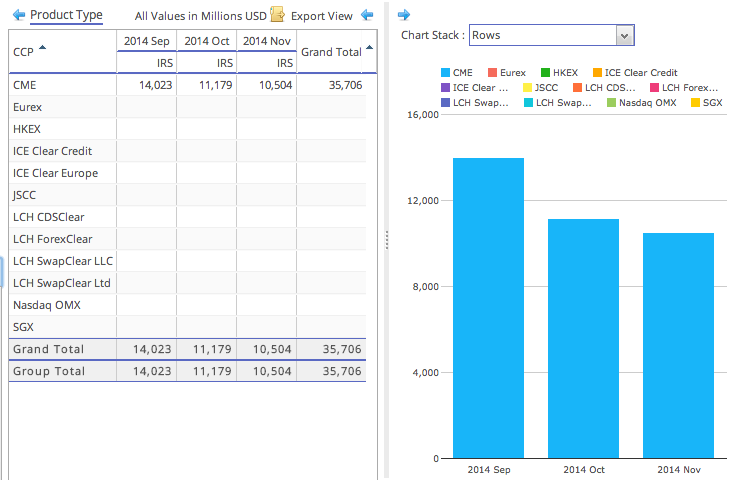The image size is (752, 480).
Task: Click the blue left arrow beside Product Type
Action: (x=19, y=15)
